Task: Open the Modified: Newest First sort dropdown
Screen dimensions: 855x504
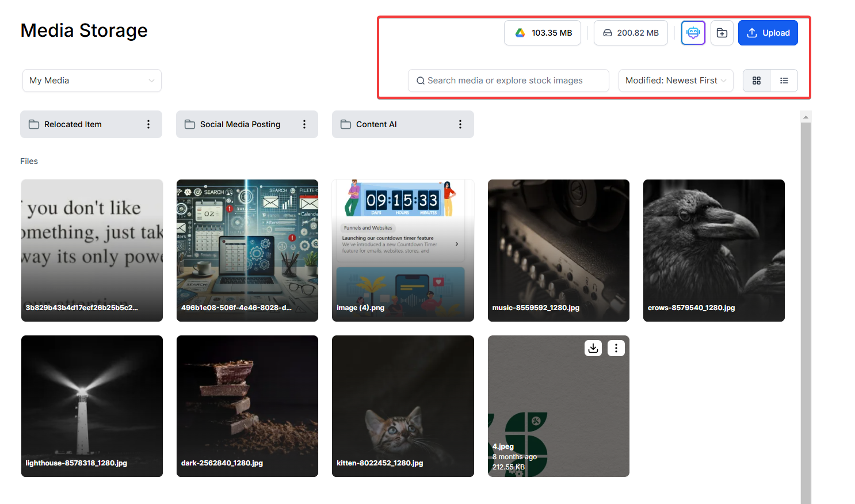Action: tap(675, 81)
